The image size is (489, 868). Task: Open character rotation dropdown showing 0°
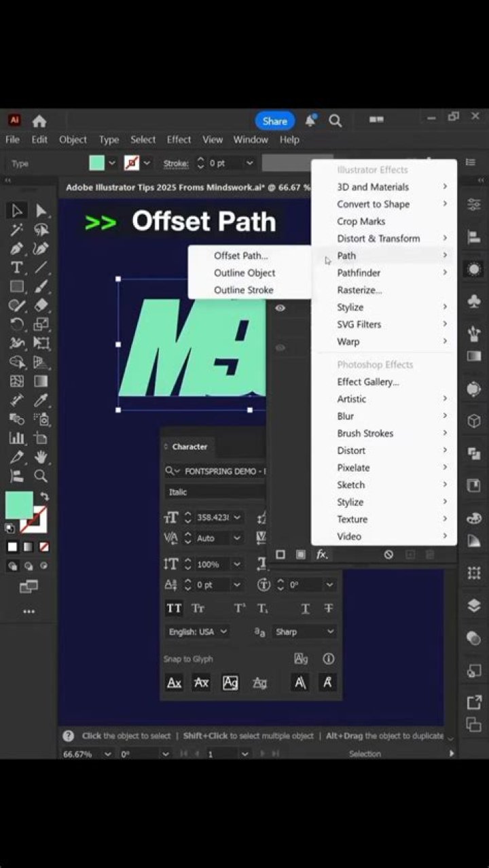pos(329,585)
